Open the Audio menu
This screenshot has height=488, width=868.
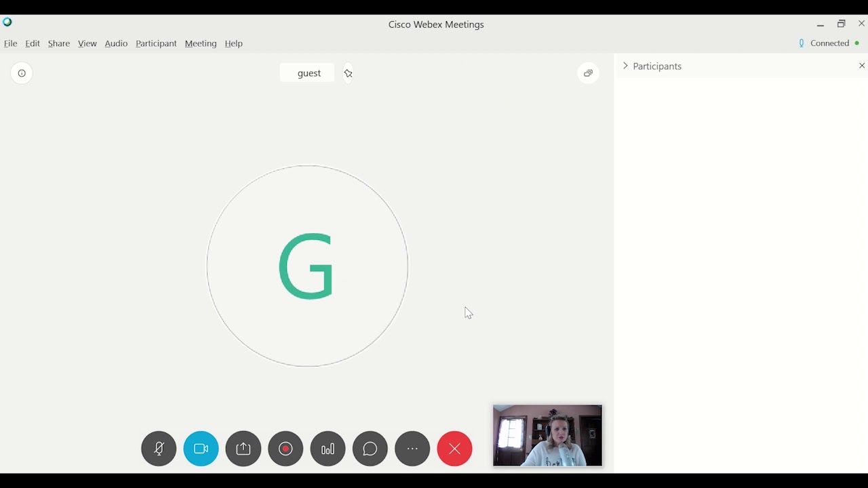(x=116, y=43)
